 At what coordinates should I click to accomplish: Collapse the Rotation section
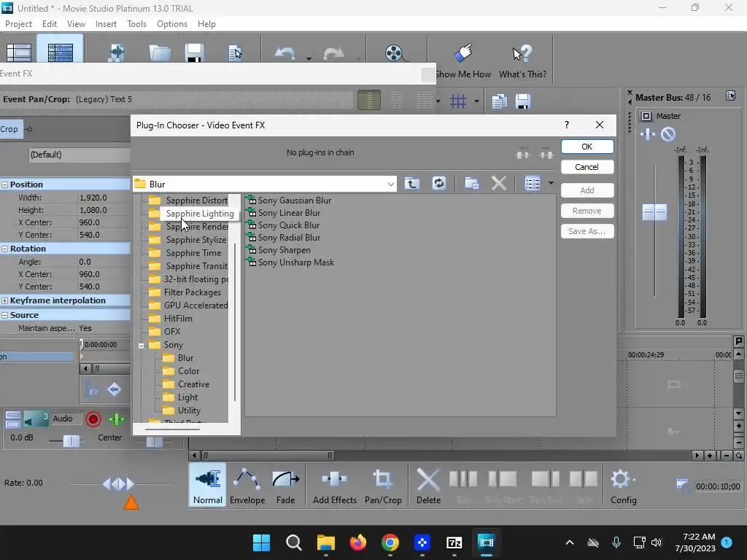5,249
